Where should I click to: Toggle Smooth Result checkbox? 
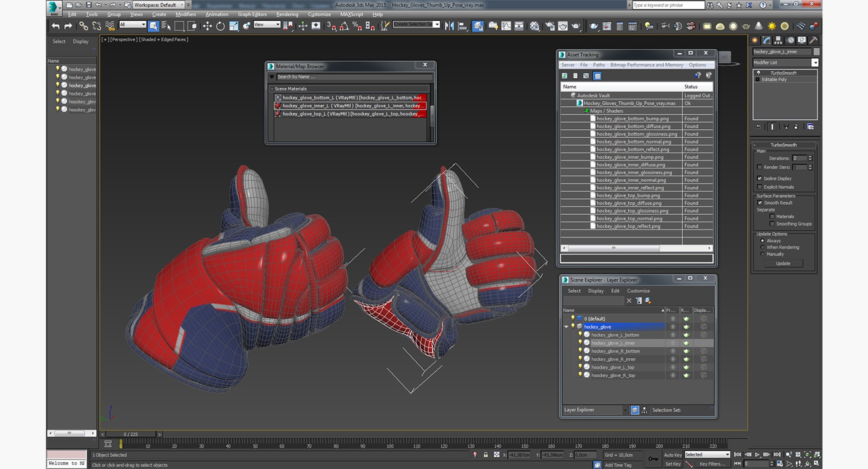tap(760, 203)
